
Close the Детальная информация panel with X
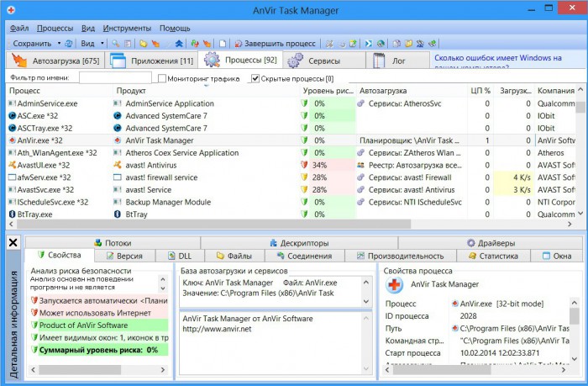point(13,242)
